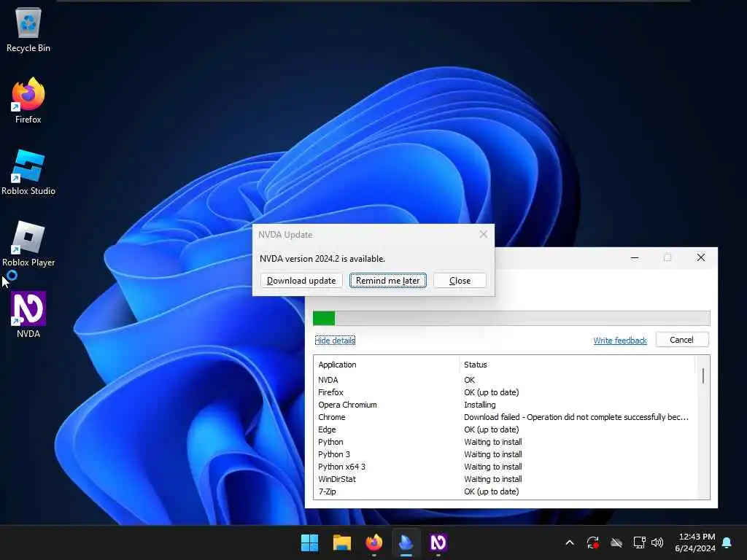The image size is (747, 560).
Task: Dismiss NVDA Update dialog with X icon
Action: pyautogui.click(x=483, y=234)
